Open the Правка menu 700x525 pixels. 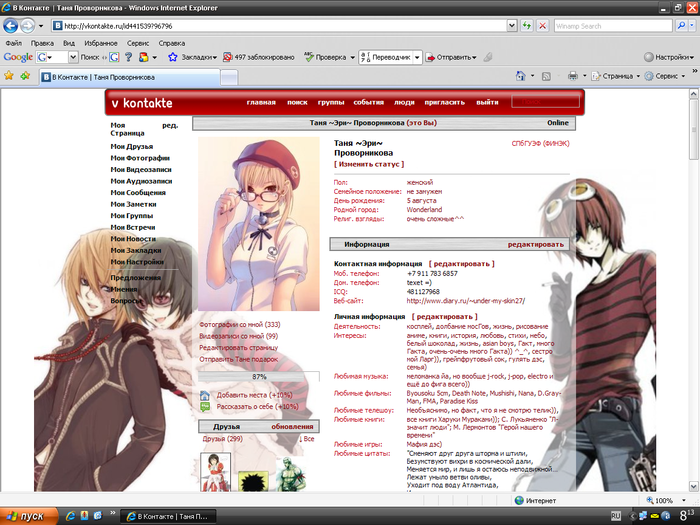pos(42,43)
